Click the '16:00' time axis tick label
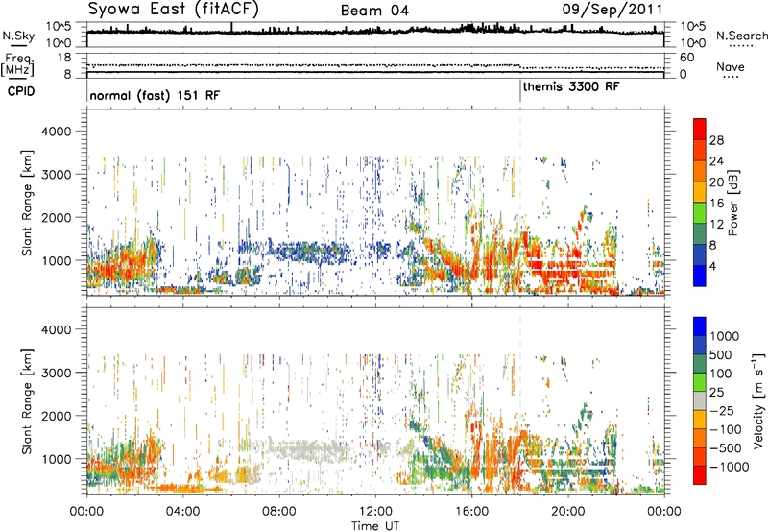768x532 pixels. tap(471, 512)
